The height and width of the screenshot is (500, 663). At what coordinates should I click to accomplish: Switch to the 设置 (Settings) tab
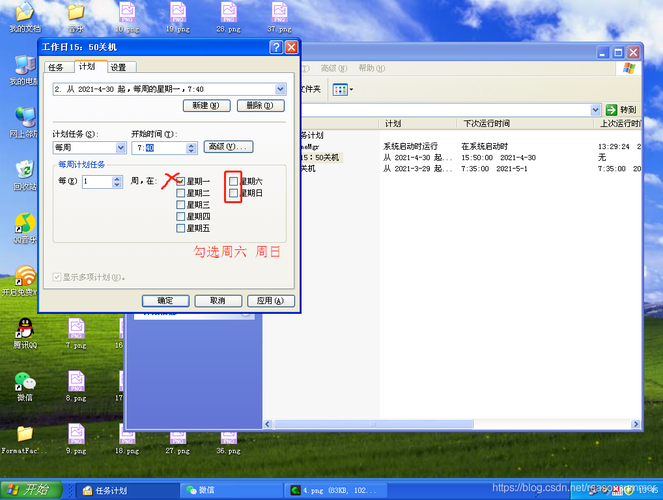coord(119,67)
